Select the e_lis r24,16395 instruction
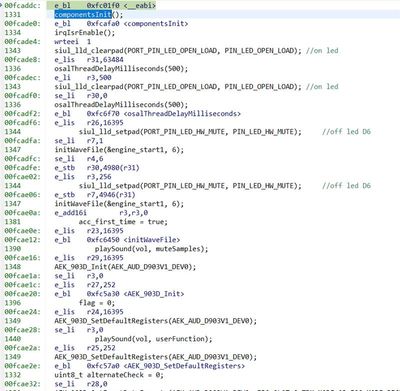 coord(89,312)
